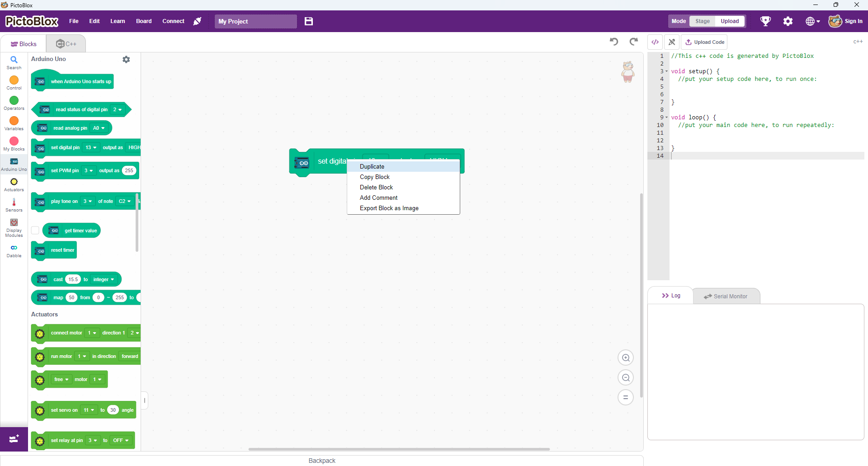Click Sign In at the top right
868x466 pixels.
coord(854,21)
